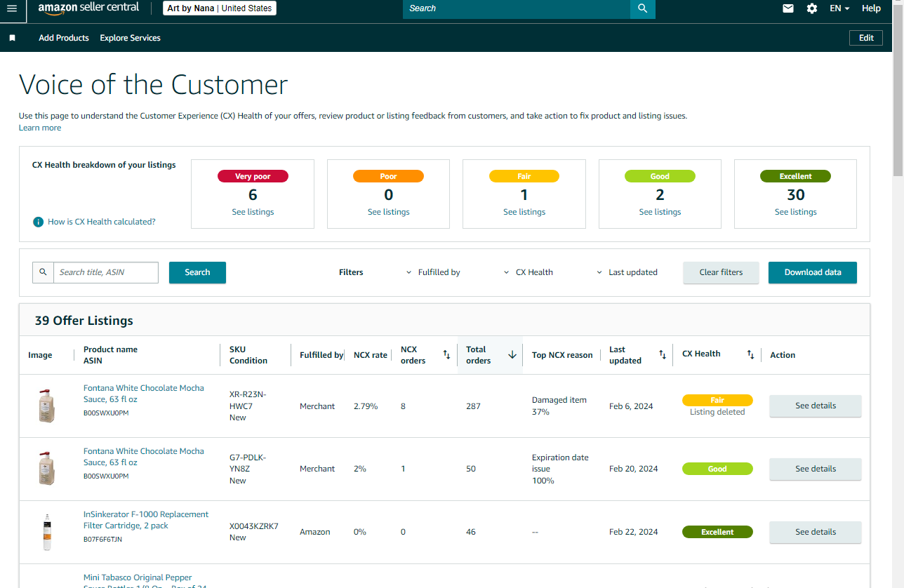Click the magnifier icon in listing search box
904x588 pixels.
coord(44,272)
